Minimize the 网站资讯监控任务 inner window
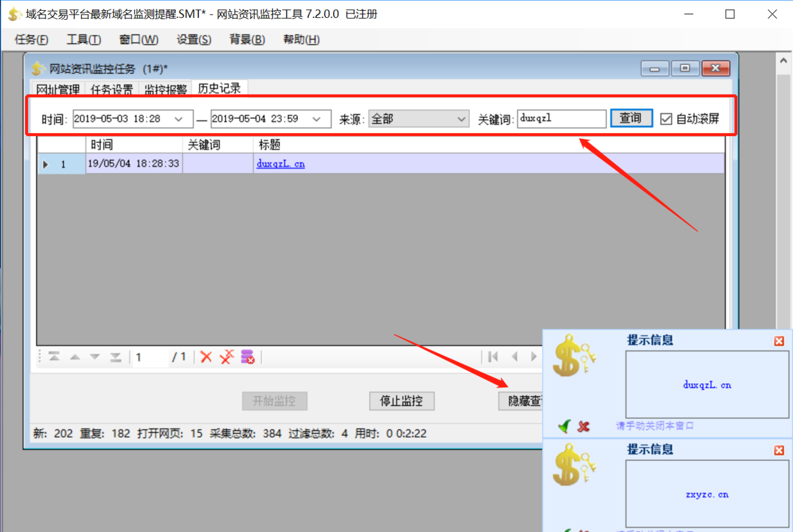This screenshot has width=793, height=532. 655,68
